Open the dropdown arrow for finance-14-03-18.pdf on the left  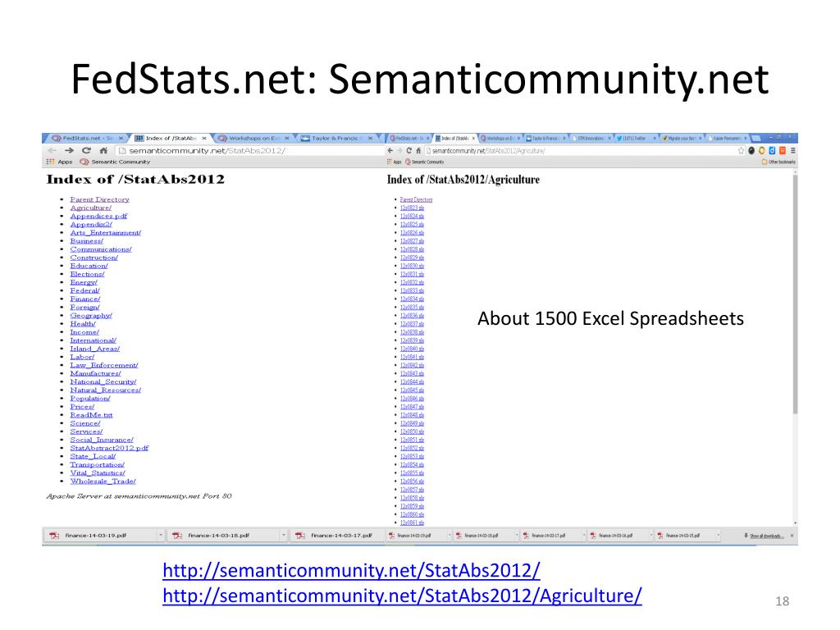(283, 535)
